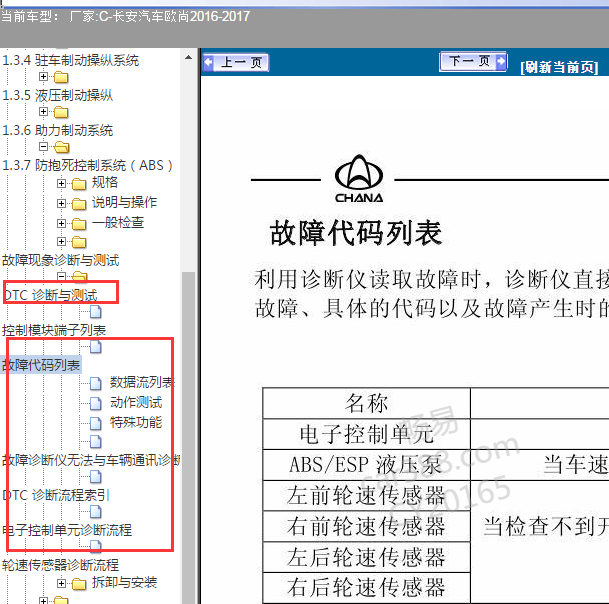Click the open folder icon just above 1.3.7 防抱死控制系统

61,147
